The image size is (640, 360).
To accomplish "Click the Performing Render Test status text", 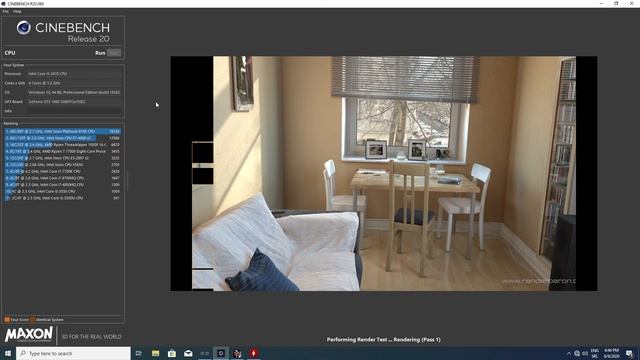I will 384,340.
